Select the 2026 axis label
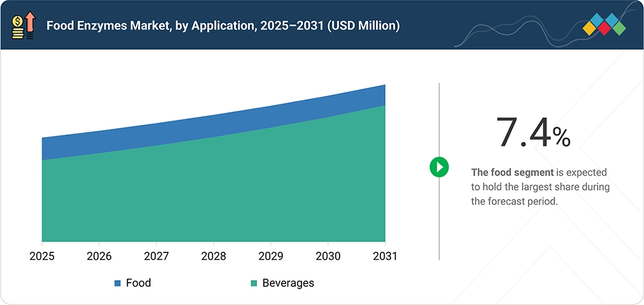This screenshot has height=305, width=644. coord(99,256)
